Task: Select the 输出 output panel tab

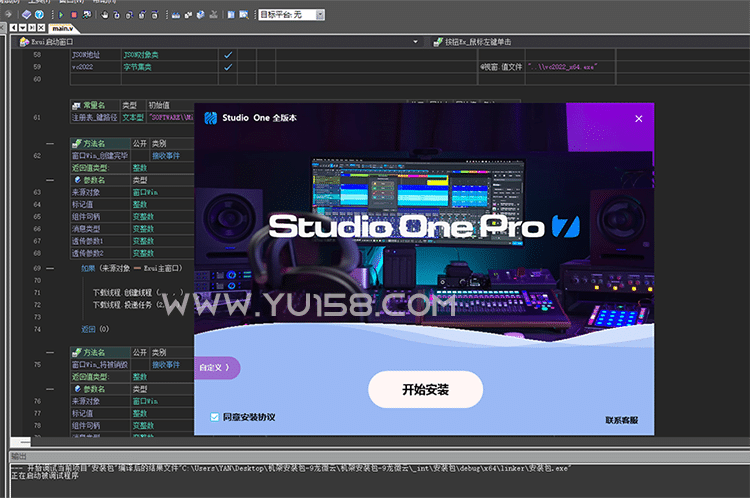Action: click(x=18, y=454)
